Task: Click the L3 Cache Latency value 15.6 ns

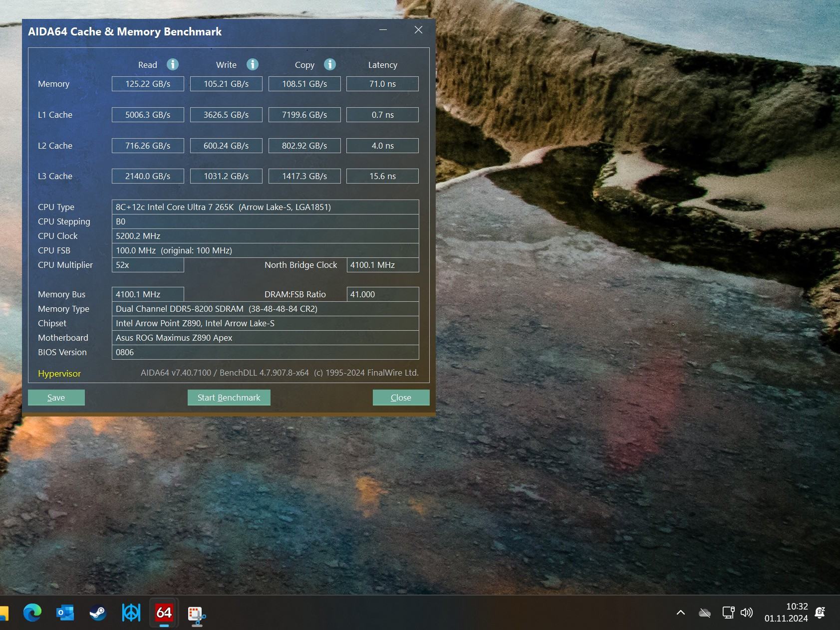Action: 383,176
